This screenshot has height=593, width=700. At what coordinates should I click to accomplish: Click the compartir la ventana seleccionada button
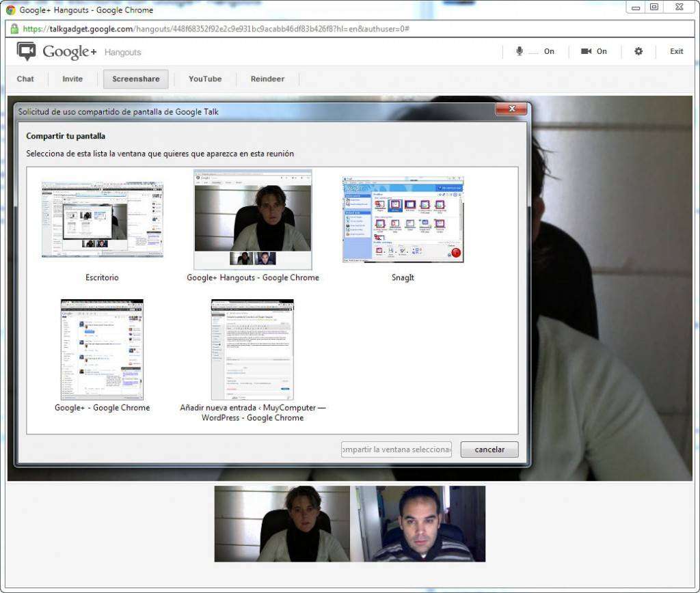click(x=396, y=450)
